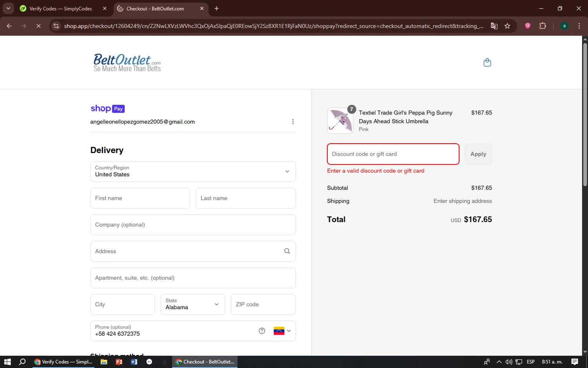
Task: Open Windows taskbar search
Action: [22, 362]
